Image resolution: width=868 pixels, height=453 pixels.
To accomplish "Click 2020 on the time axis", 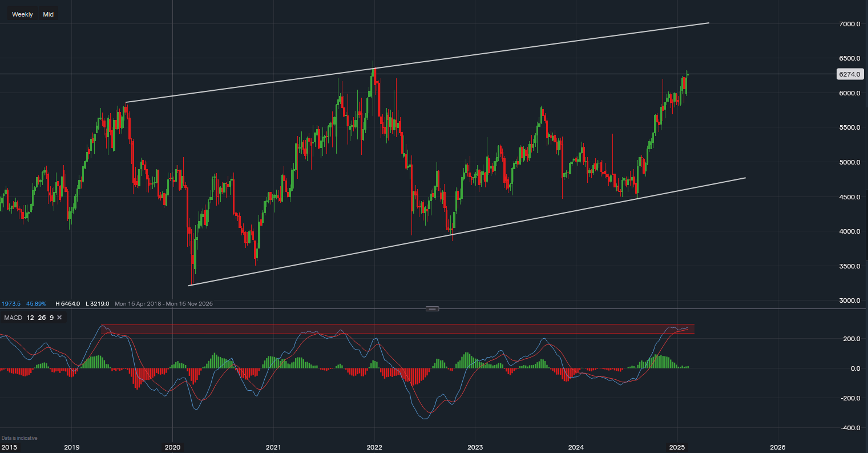I will [172, 446].
